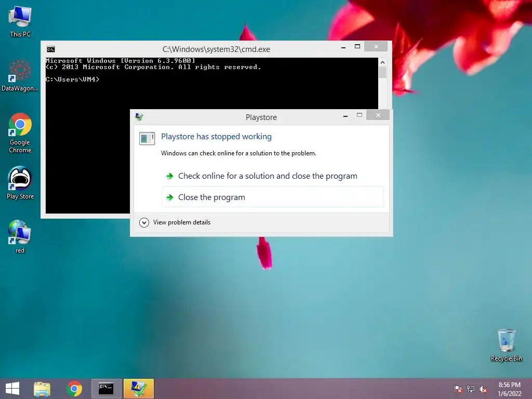Close the Playstore error dialog
The width and height of the screenshot is (532, 399).
(x=378, y=115)
